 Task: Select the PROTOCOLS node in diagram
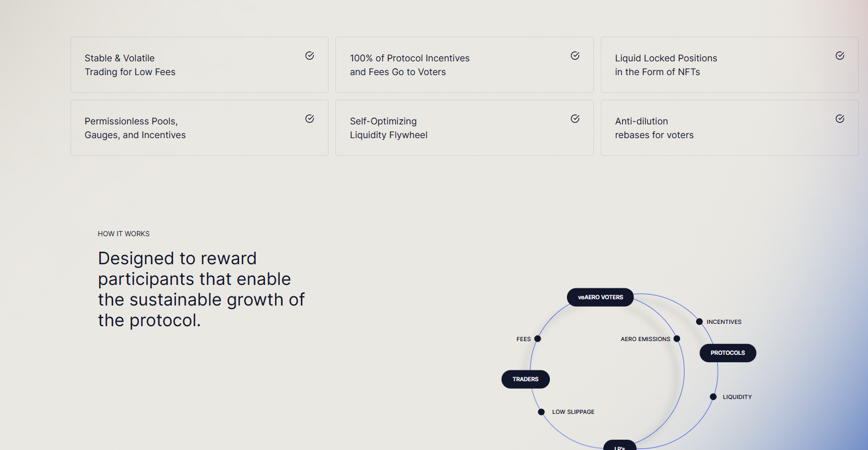(728, 353)
